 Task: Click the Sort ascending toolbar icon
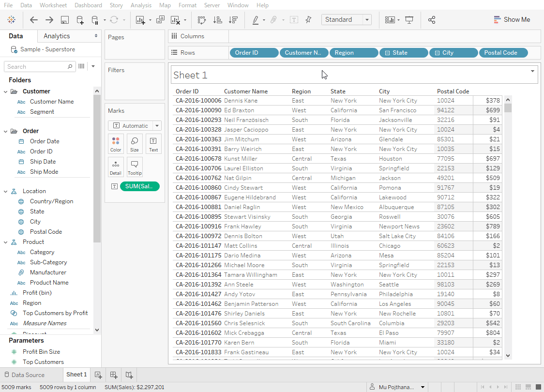[218, 20]
